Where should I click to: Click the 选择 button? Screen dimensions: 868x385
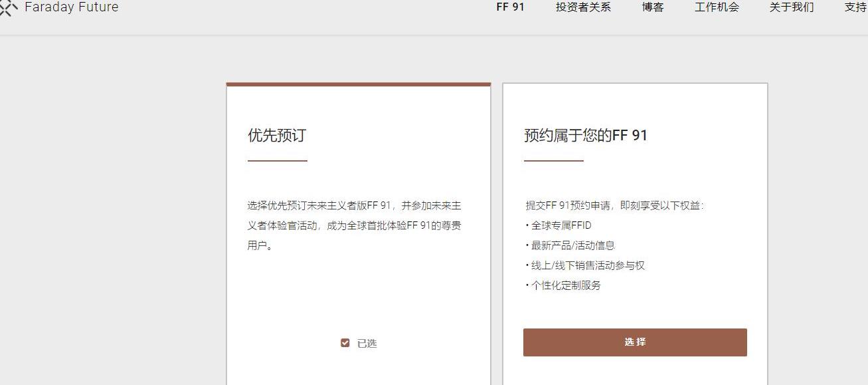(x=635, y=342)
